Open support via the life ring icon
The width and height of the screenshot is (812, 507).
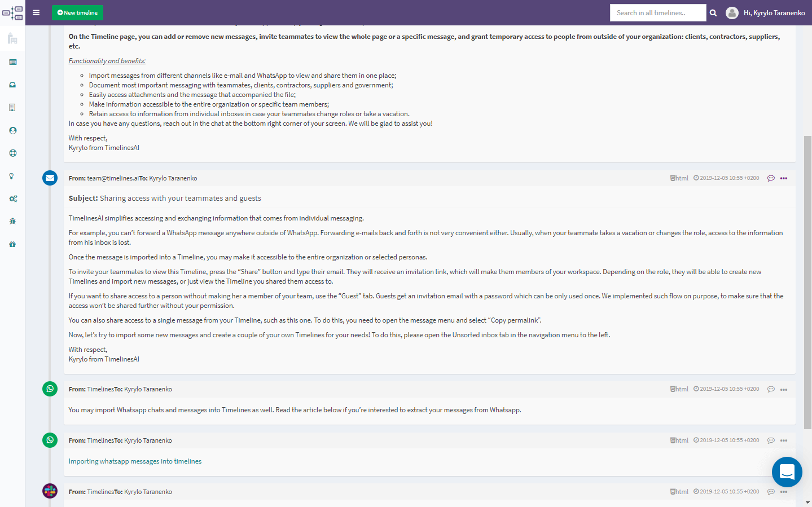point(12,152)
